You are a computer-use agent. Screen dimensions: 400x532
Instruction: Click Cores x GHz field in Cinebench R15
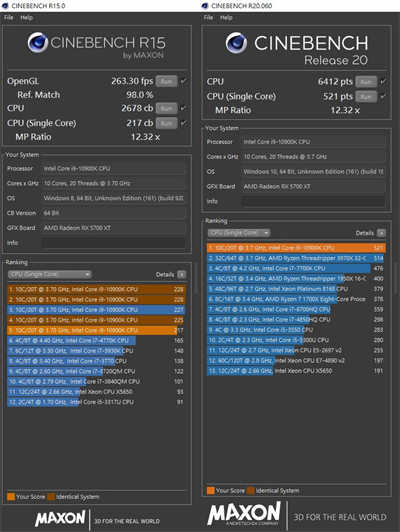click(114, 184)
